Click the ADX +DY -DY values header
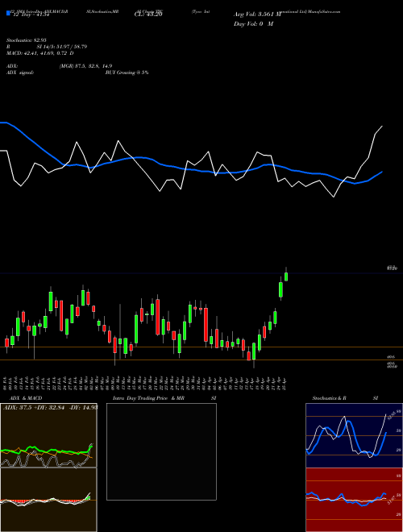Viewport: 403px width, 532px height. [x=51, y=408]
